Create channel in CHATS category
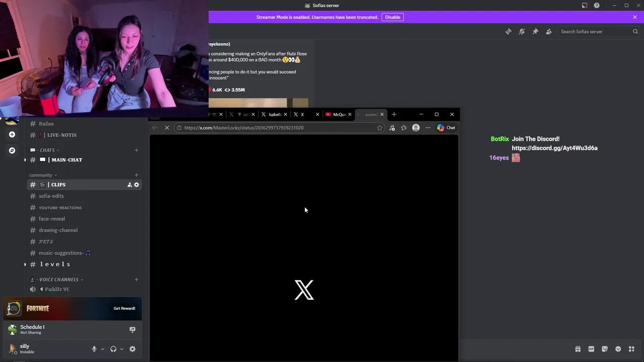 coord(136,150)
